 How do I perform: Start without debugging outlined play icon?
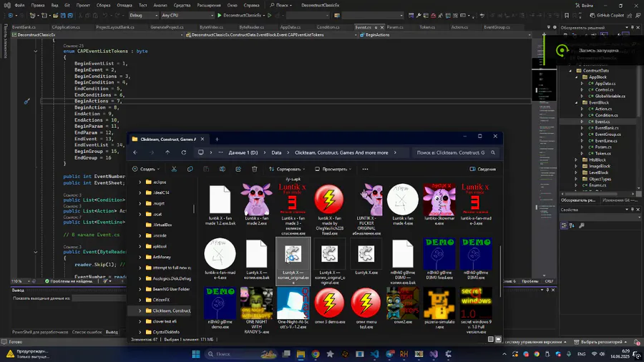coord(270,15)
